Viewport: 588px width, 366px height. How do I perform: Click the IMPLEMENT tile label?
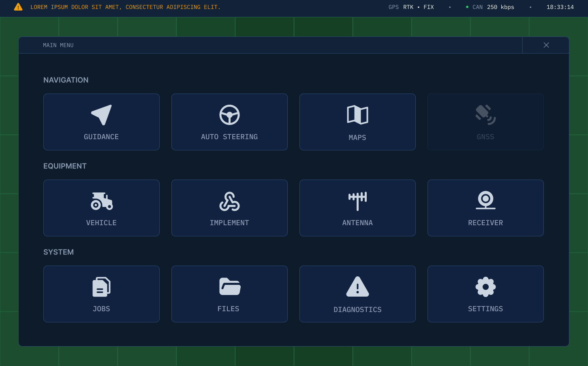tap(229, 223)
